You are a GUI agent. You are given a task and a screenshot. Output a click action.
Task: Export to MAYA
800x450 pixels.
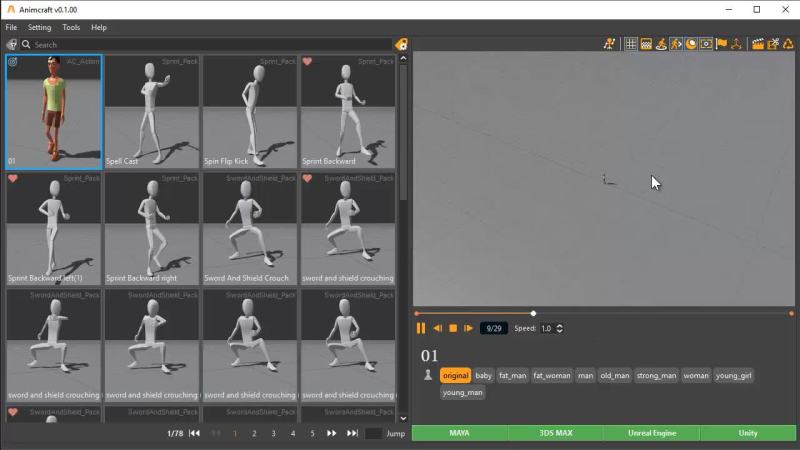[x=459, y=433]
